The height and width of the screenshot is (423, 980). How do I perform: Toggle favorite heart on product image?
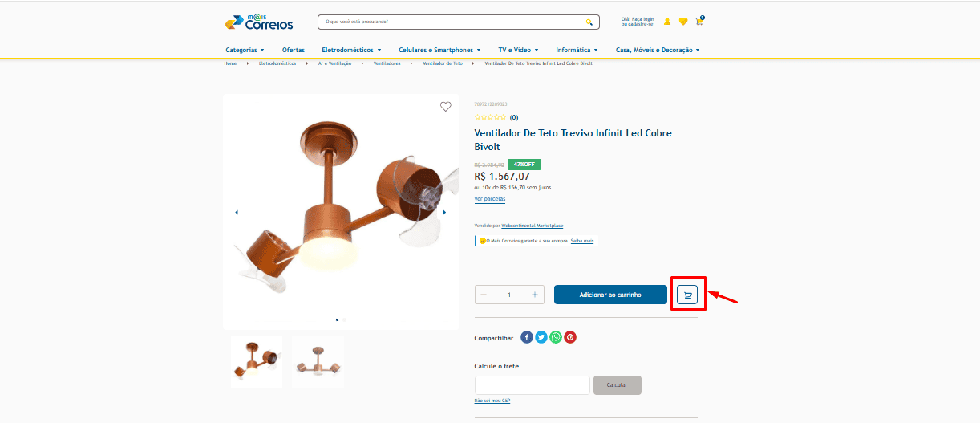(x=446, y=107)
